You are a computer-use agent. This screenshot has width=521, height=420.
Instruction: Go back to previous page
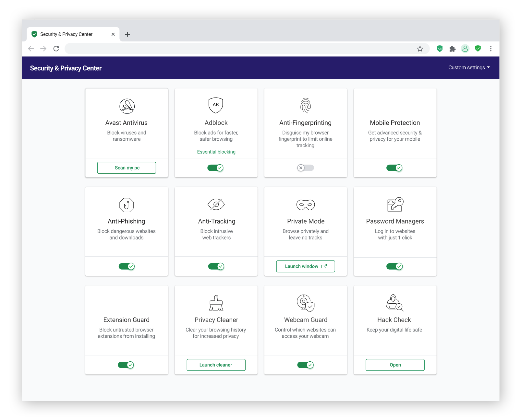point(31,49)
